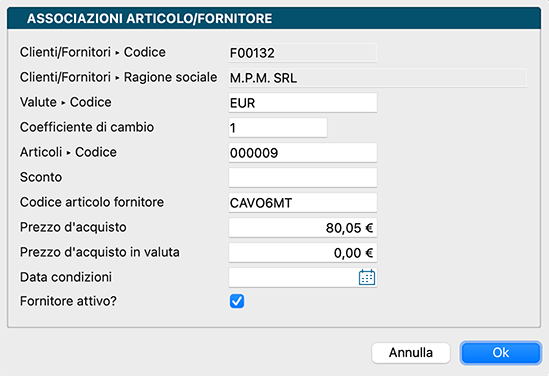This screenshot has height=376, width=549.
Task: Click the Fornitore attivo? label text
Action: (x=68, y=301)
